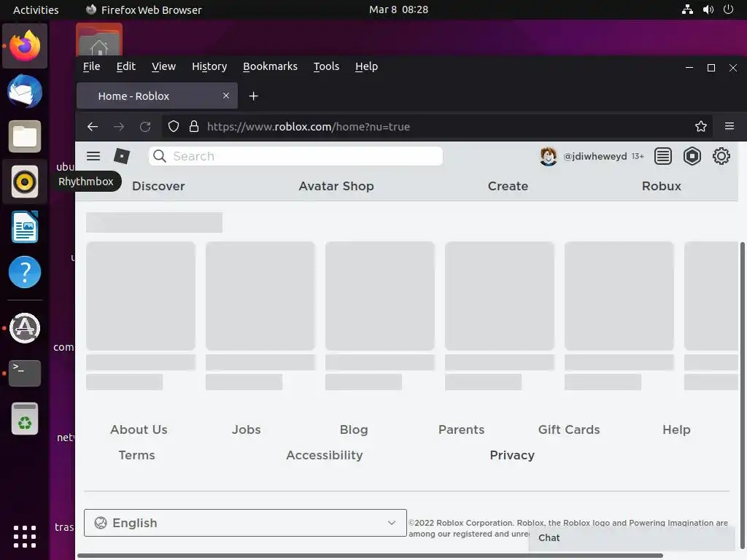Viewport: 747px width, 560px height.
Task: Open the tracking protection shield icon
Action: coord(174,127)
